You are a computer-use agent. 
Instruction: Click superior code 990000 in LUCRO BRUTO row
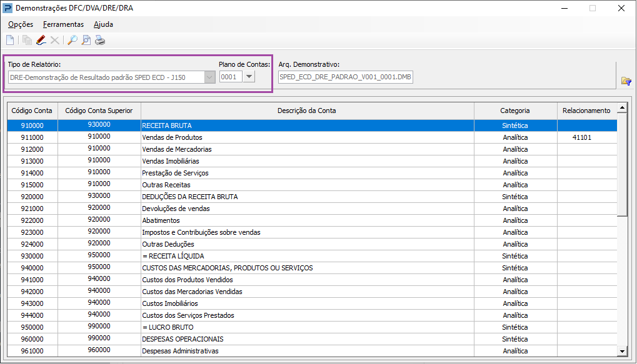99,327
